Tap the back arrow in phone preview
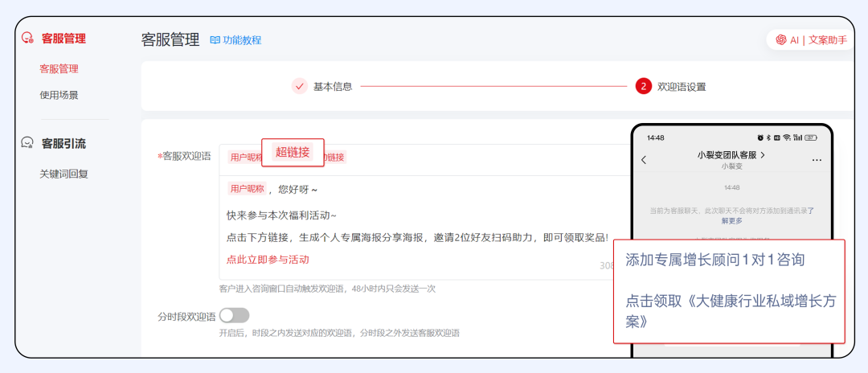Screen dimensions: 868x373 pyautogui.click(x=644, y=160)
